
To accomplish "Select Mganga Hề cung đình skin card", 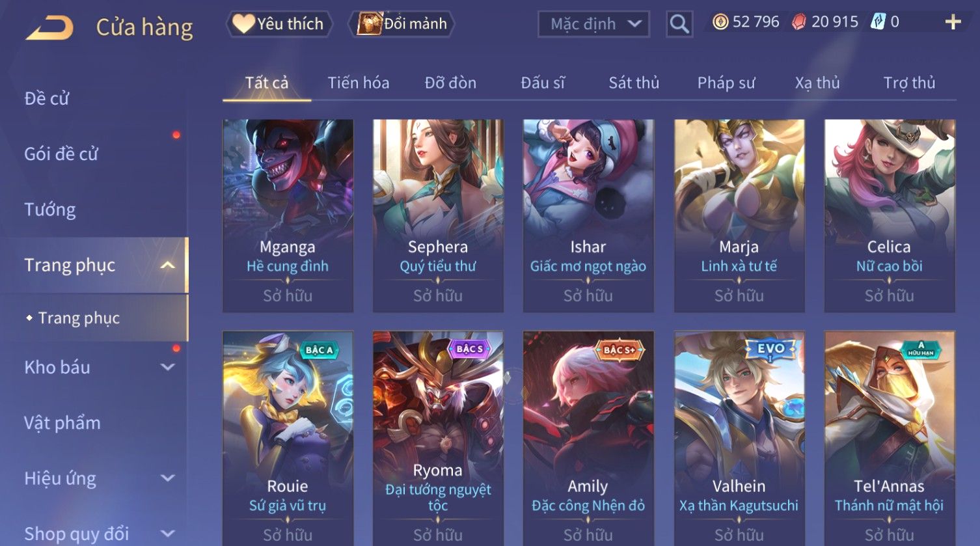I will click(x=288, y=215).
